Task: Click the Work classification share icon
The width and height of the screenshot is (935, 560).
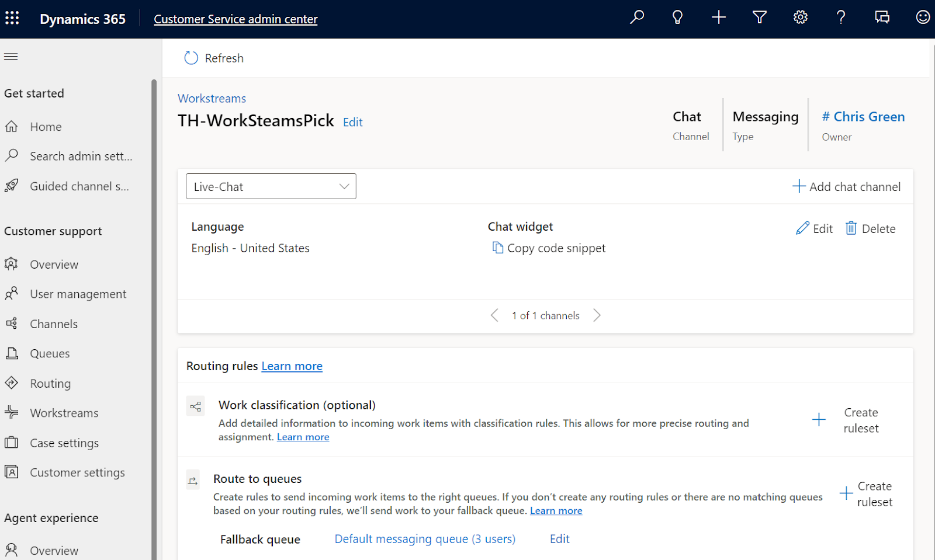Action: click(196, 406)
